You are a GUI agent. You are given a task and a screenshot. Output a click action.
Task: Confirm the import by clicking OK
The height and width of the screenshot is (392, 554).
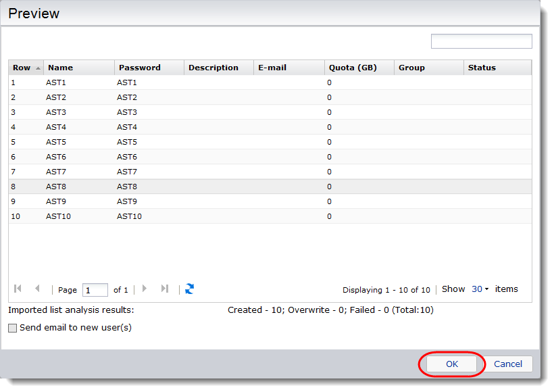pyautogui.click(x=451, y=364)
